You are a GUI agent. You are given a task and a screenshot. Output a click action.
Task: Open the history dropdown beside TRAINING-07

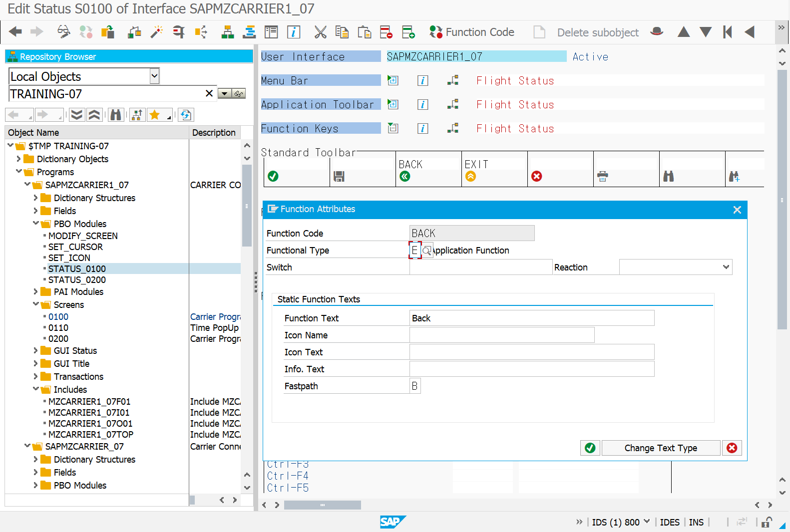[224, 93]
